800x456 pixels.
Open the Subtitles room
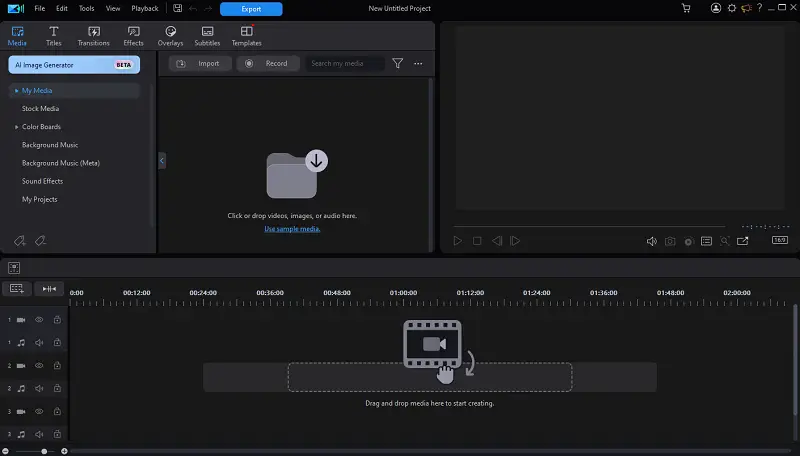[x=207, y=36]
